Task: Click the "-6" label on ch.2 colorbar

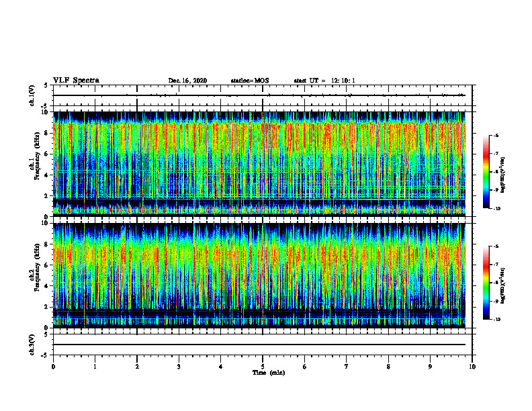Action: click(x=496, y=246)
